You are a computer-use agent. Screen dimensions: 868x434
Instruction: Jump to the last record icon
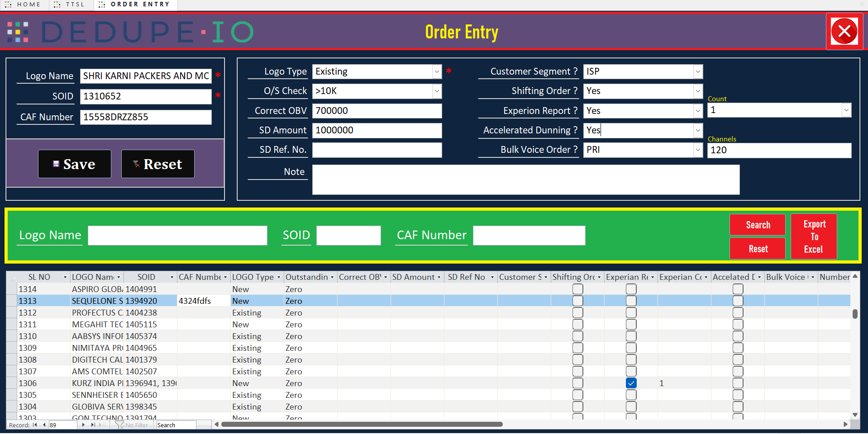pos(93,425)
